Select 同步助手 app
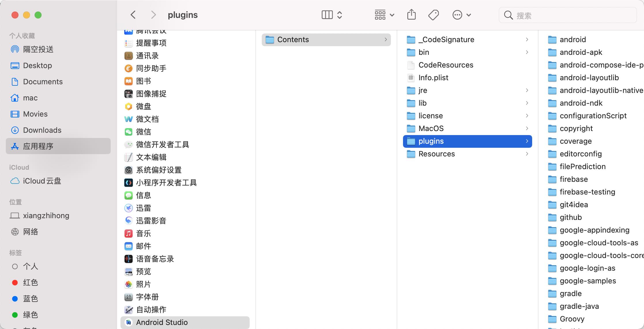Screen dimensions: 644x329 point(185,68)
